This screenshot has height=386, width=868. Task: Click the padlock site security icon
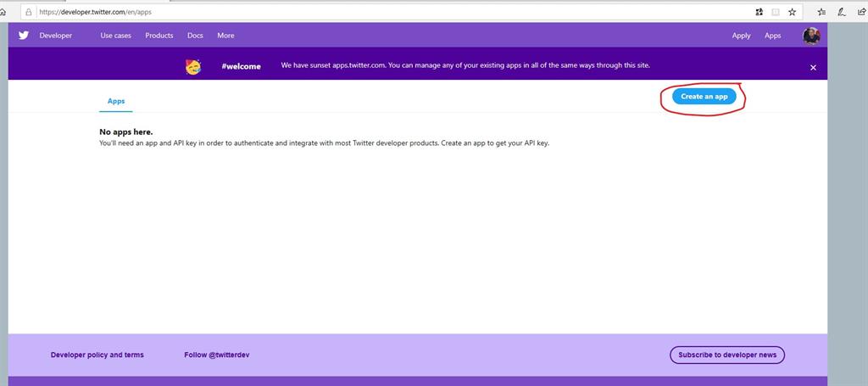pyautogui.click(x=29, y=12)
